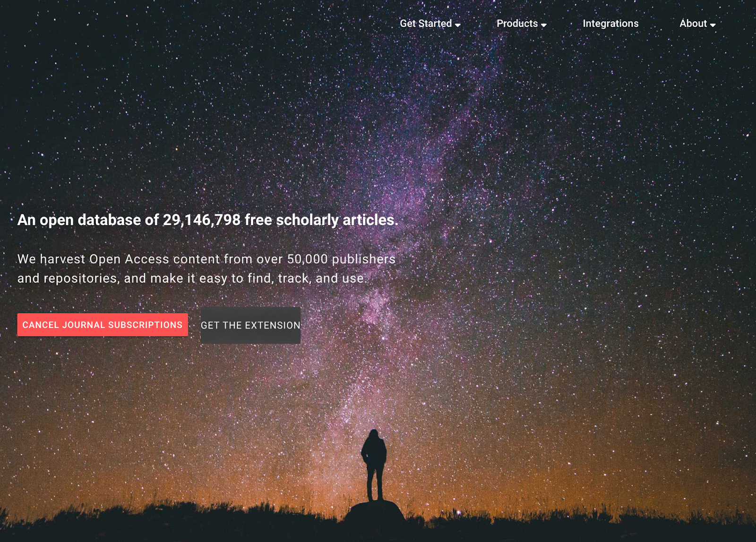Go to the Integrations page
The width and height of the screenshot is (756, 542).
610,24
